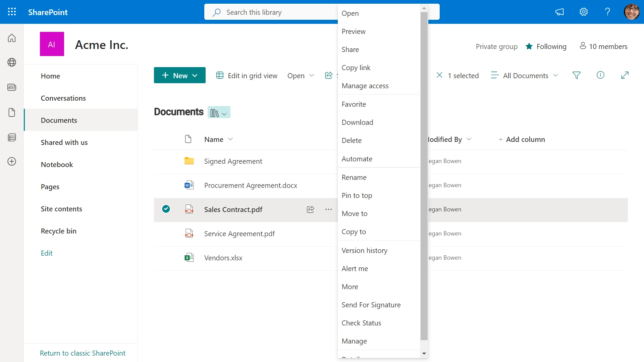The width and height of the screenshot is (644, 362).
Task: Click the Acme Inc. site logo
Action: [x=52, y=44]
